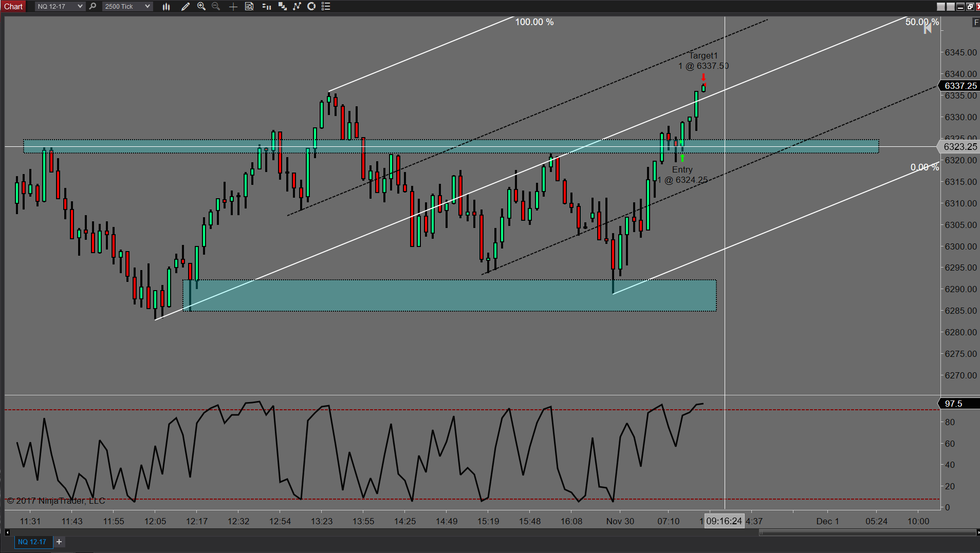Open the data series icon

click(282, 6)
